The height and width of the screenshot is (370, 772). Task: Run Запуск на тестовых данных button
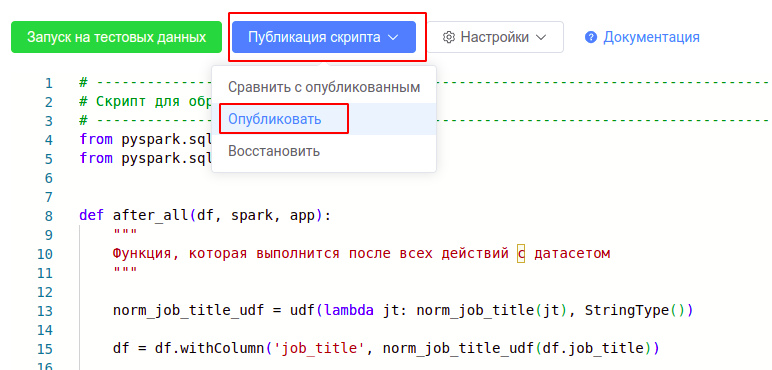tap(116, 37)
